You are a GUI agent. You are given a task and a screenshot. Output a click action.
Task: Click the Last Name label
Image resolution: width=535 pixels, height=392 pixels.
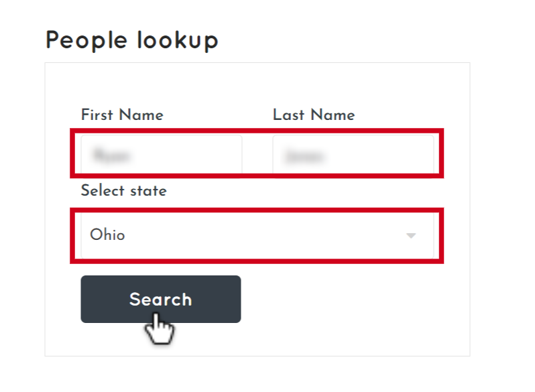(314, 115)
